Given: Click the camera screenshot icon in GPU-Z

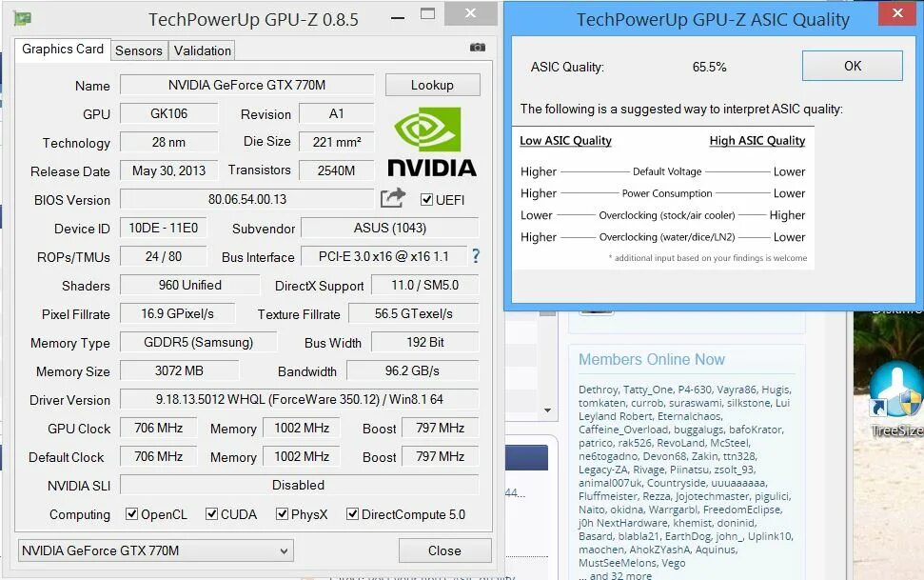Looking at the screenshot, I should pos(478,48).
